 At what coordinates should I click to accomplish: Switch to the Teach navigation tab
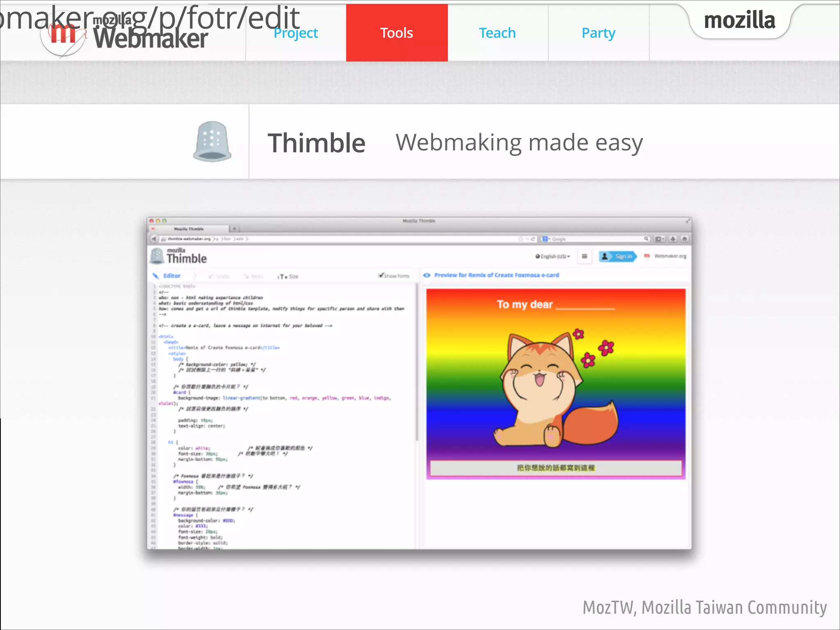(x=497, y=33)
